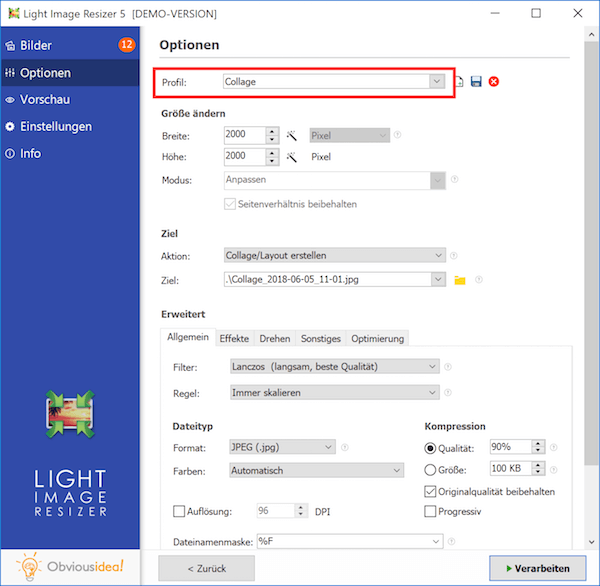Viewport: 600px width, 586px height.
Task: Open Dateinamenmaske dropdown showing %F
Action: click(x=350, y=542)
